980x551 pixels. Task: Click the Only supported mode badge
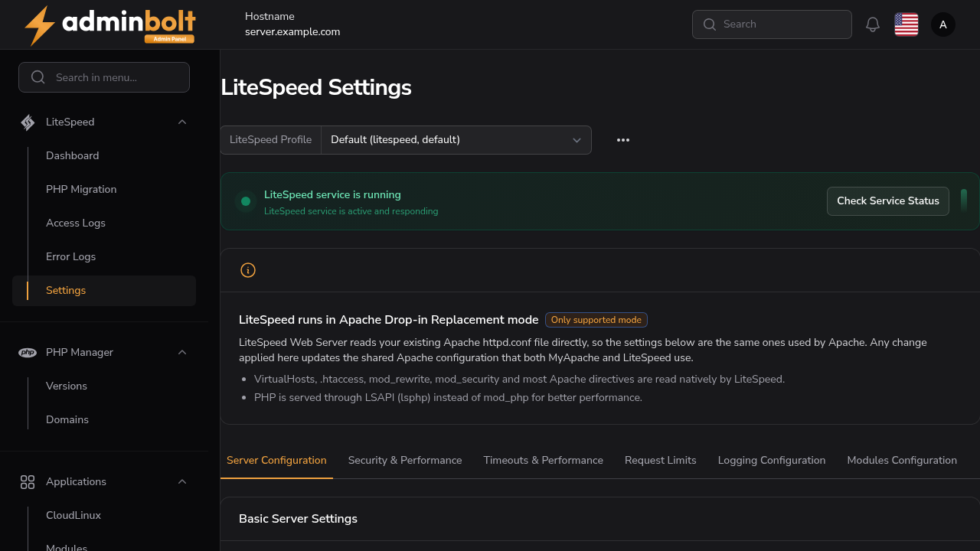click(x=596, y=320)
